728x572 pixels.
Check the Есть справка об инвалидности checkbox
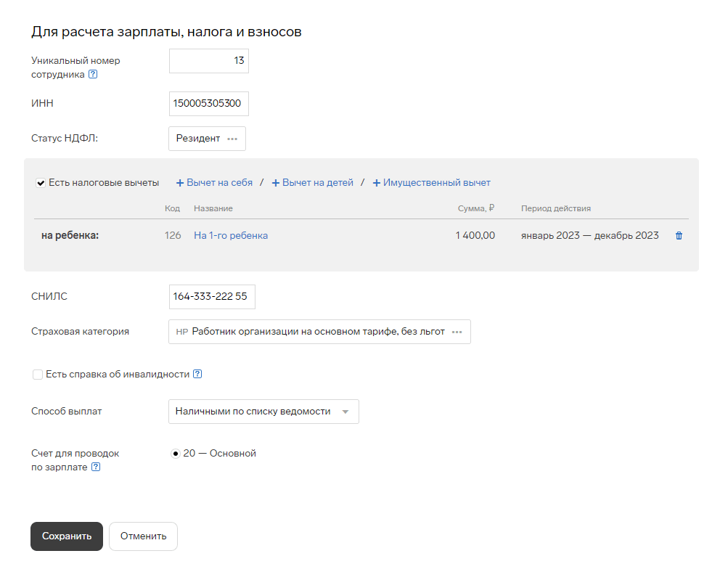coord(38,375)
